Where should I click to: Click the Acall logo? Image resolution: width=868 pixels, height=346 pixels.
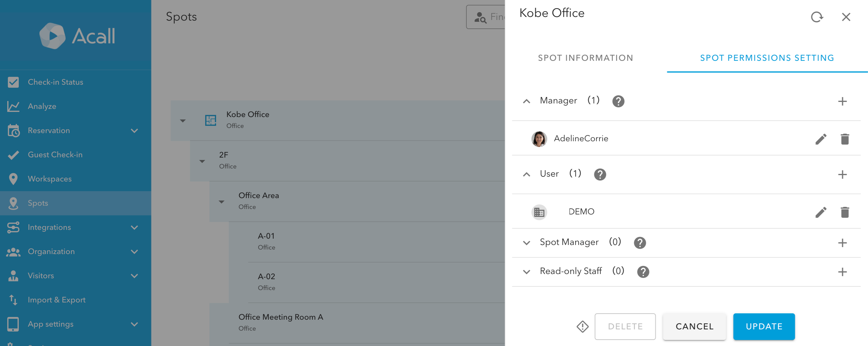77,36
